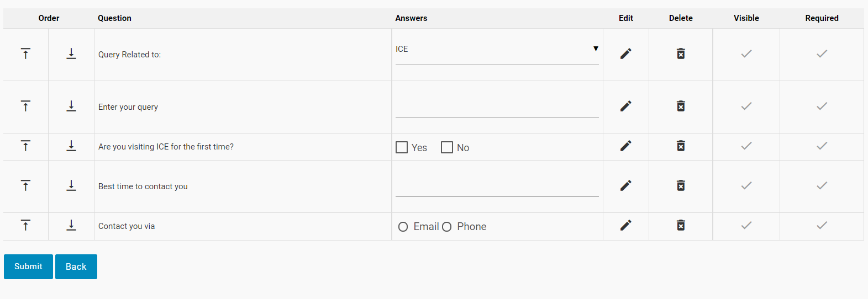The height and width of the screenshot is (299, 868).
Task: Delete the 'Enter your query' question
Action: click(681, 106)
